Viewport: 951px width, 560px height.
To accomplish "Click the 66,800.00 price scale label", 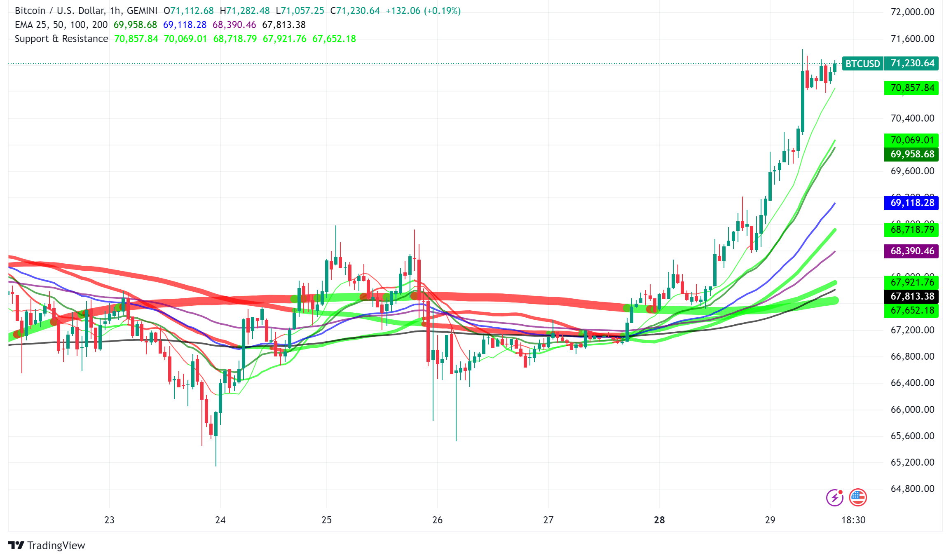I will point(913,356).
